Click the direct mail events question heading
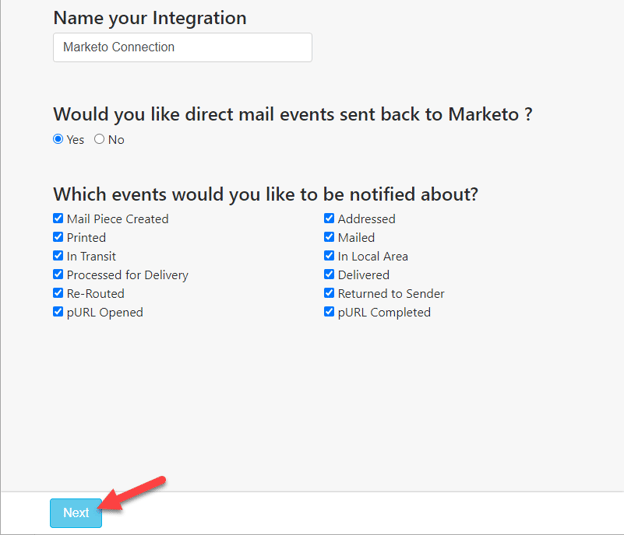This screenshot has width=624, height=535. [x=293, y=115]
